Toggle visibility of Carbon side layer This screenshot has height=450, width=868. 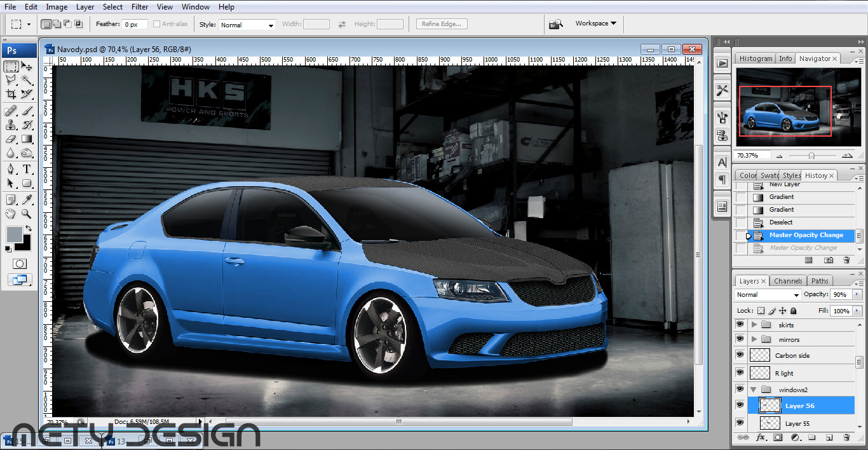740,355
